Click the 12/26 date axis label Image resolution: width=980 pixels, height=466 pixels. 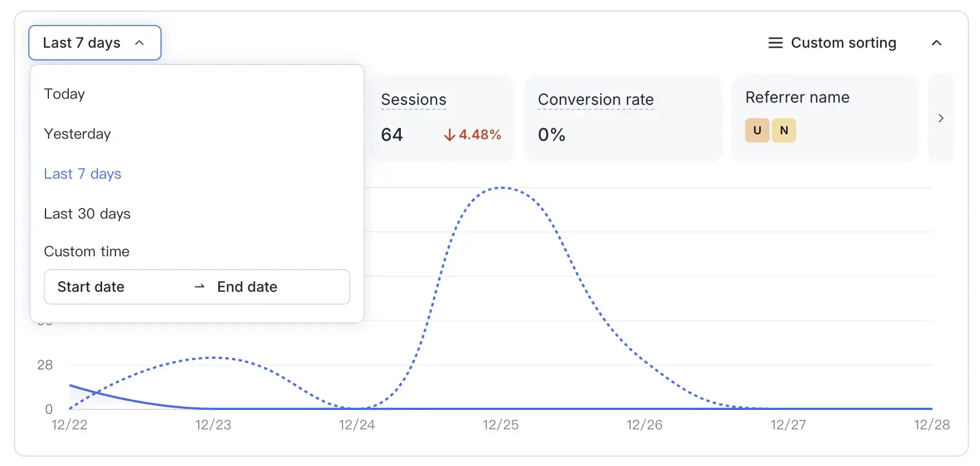click(644, 425)
